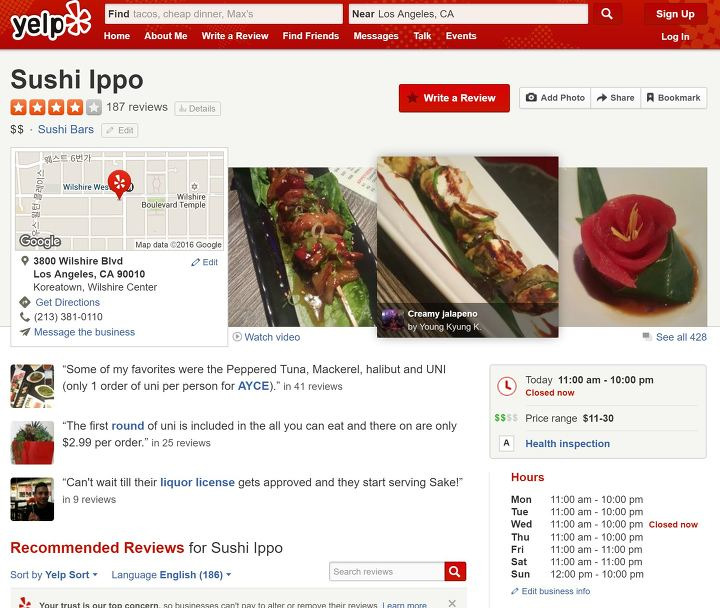Screen dimensions: 720x608
Task: Click the phone number (213) 381-0110
Action: (x=68, y=317)
